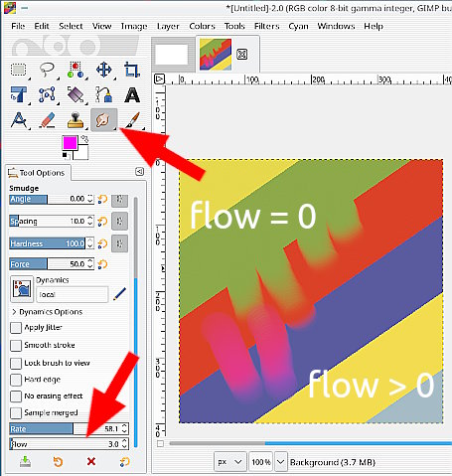Open the Colors menu
Screen dimensions: 452x476
point(202,26)
